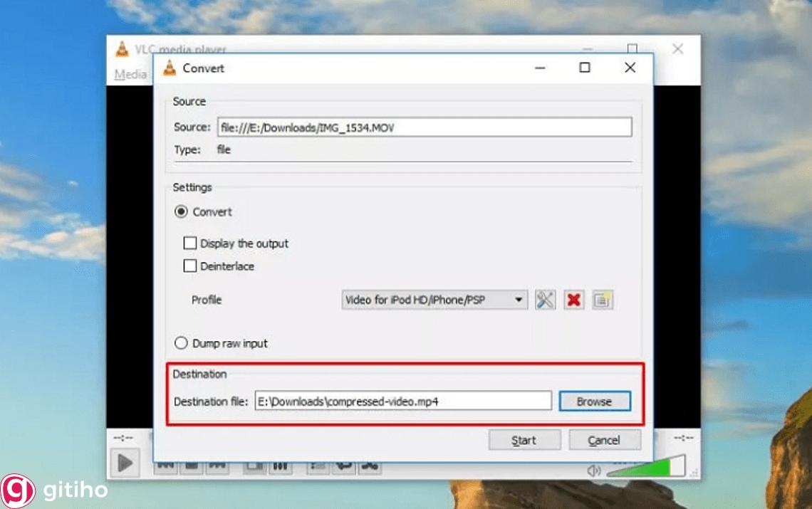Screen dimensions: 812x509
Task: Click the VLC cone icon on Convert dialog
Action: click(171, 68)
